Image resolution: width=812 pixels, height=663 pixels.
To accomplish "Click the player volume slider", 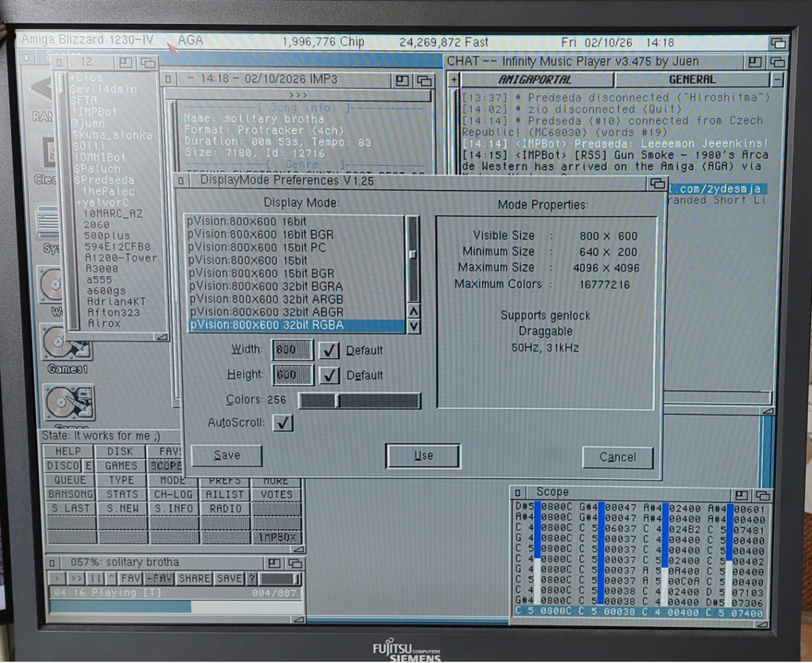I will tap(280, 578).
